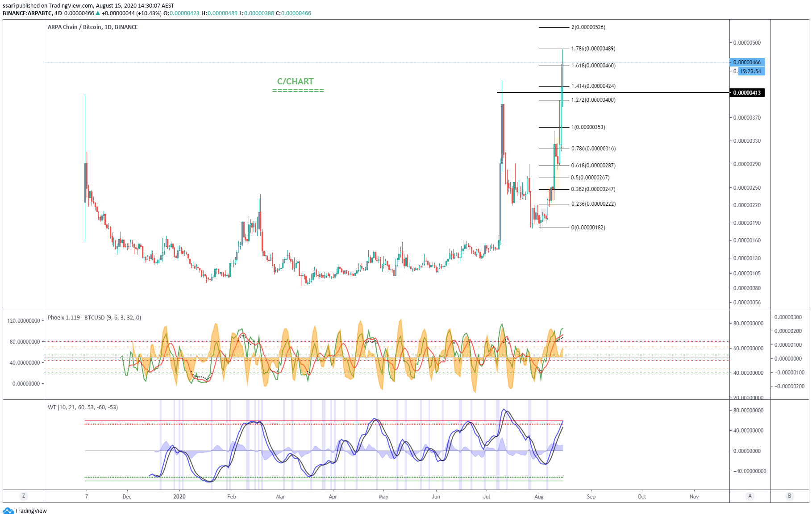The height and width of the screenshot is (519, 812).
Task: Click the 1.414(0.00000424) Fibonacci level
Action: tap(593, 86)
